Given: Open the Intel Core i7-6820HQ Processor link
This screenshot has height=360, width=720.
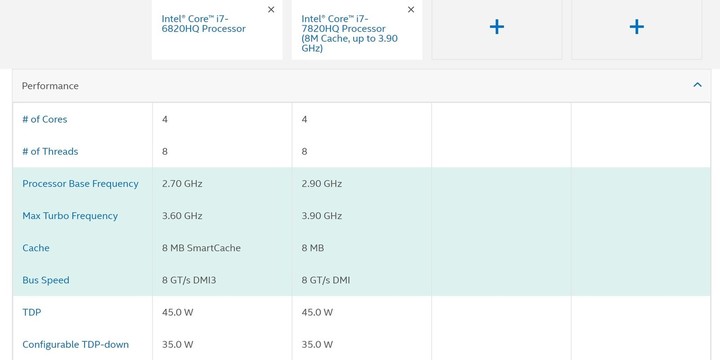Looking at the screenshot, I should pyautogui.click(x=203, y=23).
